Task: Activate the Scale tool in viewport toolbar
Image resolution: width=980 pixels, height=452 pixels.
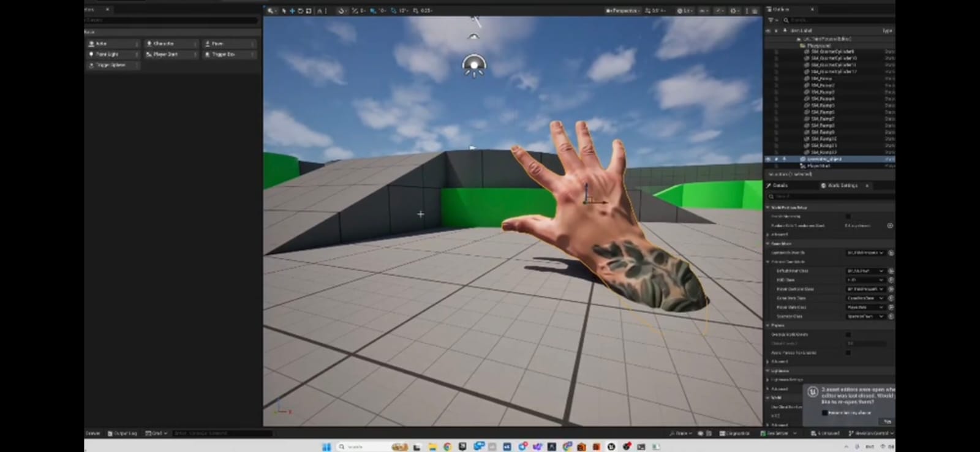Action: point(309,10)
